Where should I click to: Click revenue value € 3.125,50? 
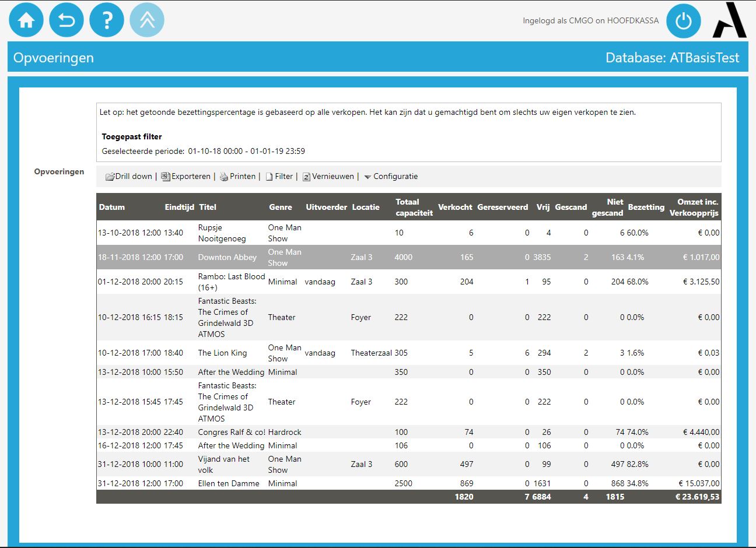701,282
